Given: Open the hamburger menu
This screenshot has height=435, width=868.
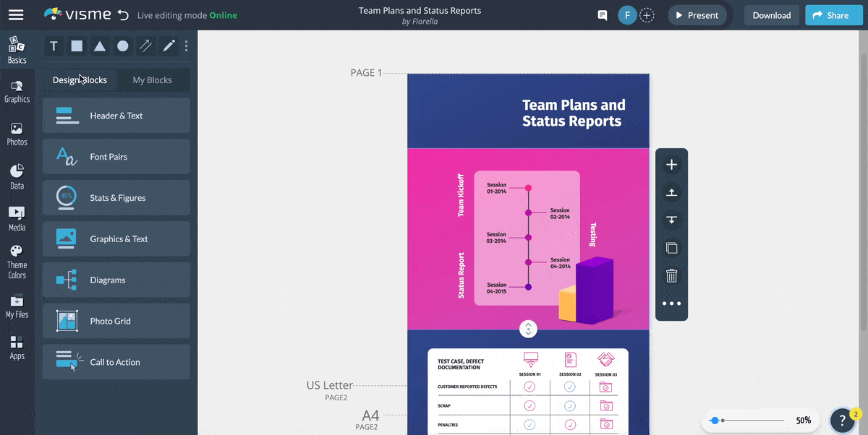Looking at the screenshot, I should pyautogui.click(x=16, y=14).
